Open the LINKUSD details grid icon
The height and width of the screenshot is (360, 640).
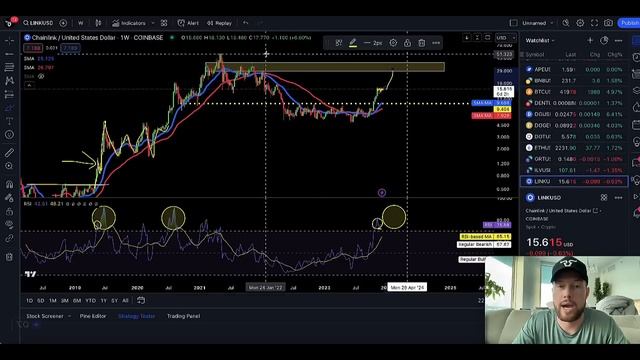604,198
